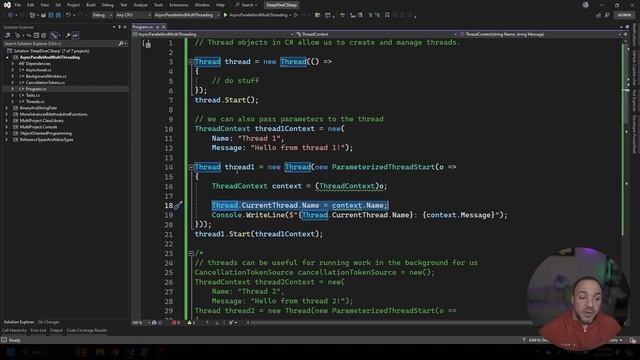Select MultiProject.Console project
The height and width of the screenshot is (360, 640).
(x=38, y=127)
